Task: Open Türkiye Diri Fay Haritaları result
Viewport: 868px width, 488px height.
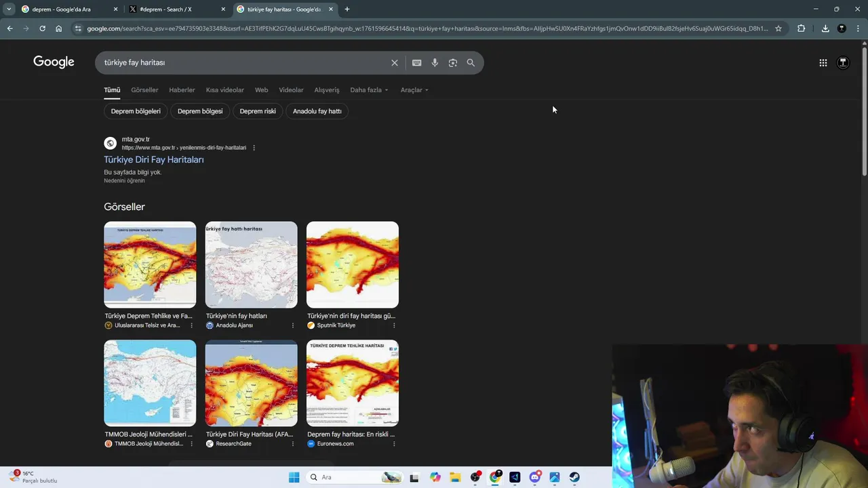Action: coord(154,160)
